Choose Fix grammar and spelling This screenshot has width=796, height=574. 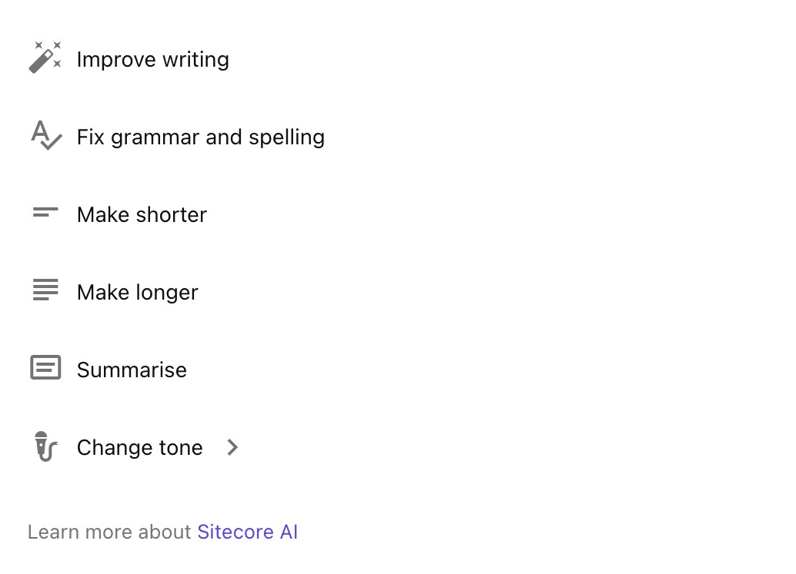[201, 137]
